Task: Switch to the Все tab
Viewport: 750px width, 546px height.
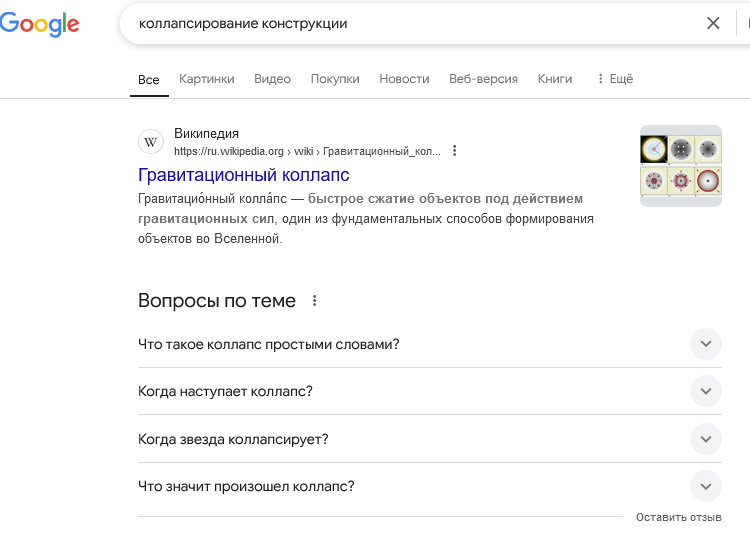Action: [149, 79]
